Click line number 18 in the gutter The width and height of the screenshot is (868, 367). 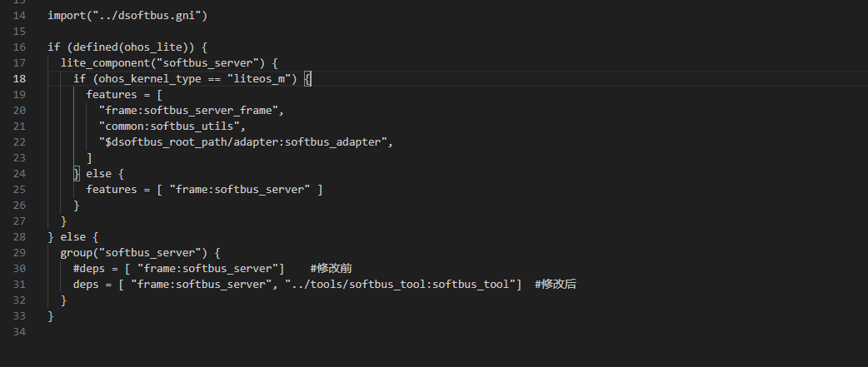pos(19,78)
